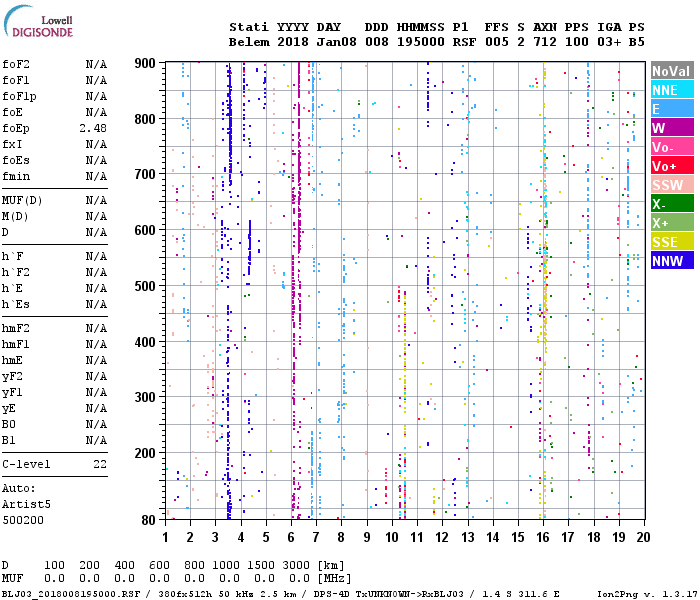Viewport: 700px width, 600px height.
Task: Click the date value Jan08
Action: (336, 42)
